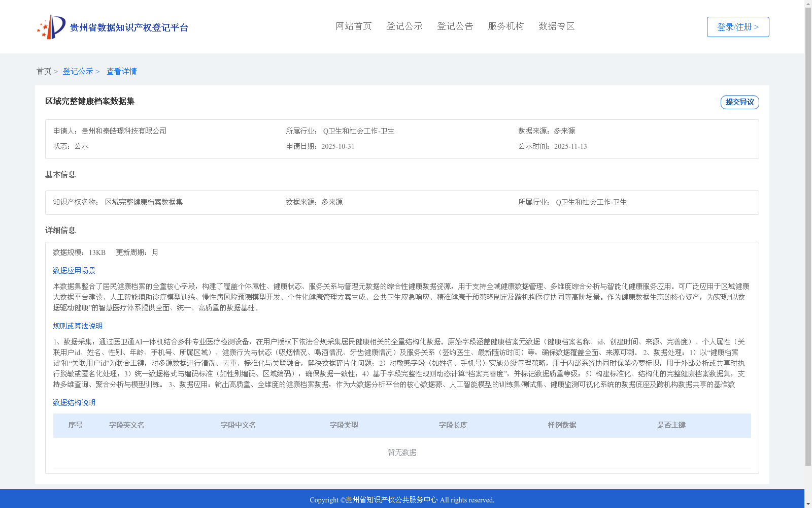Click the data size value 13KB
Screen dimensions: 812x508
[x=97, y=252]
